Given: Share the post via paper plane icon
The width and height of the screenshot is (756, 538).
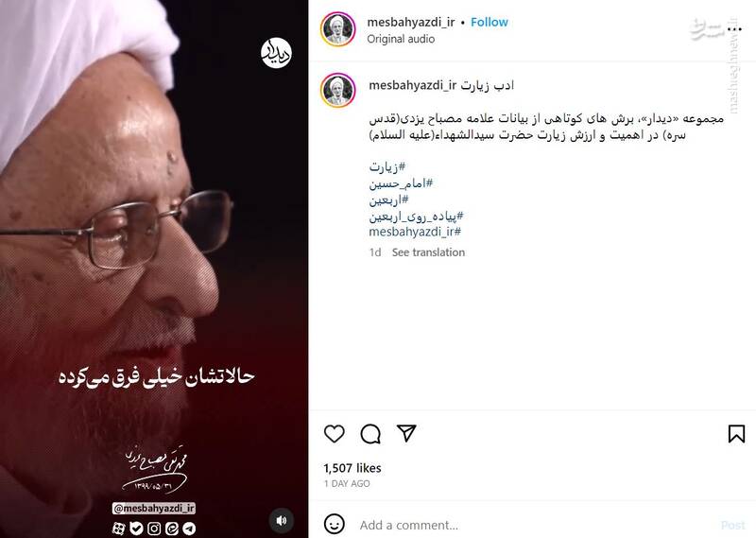Looking at the screenshot, I should 406,433.
